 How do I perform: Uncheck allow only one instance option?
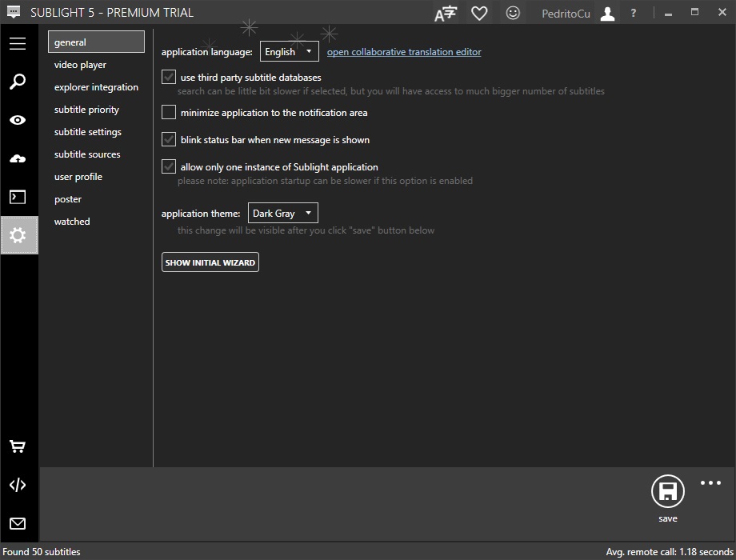[169, 166]
